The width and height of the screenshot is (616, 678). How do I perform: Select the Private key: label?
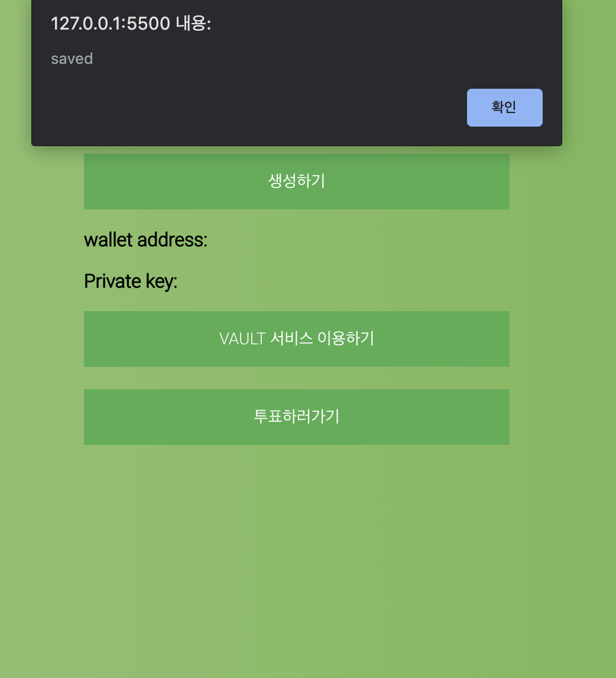click(131, 282)
